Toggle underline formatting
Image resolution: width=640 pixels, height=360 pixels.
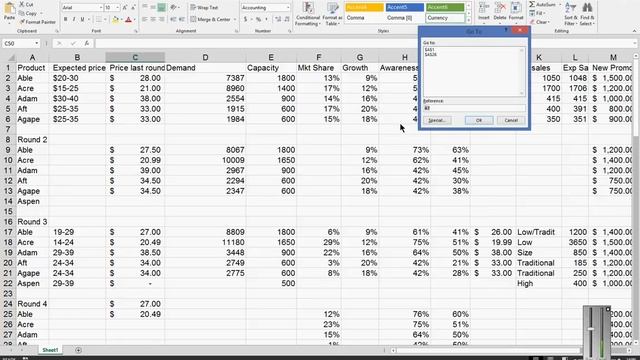(x=82, y=19)
